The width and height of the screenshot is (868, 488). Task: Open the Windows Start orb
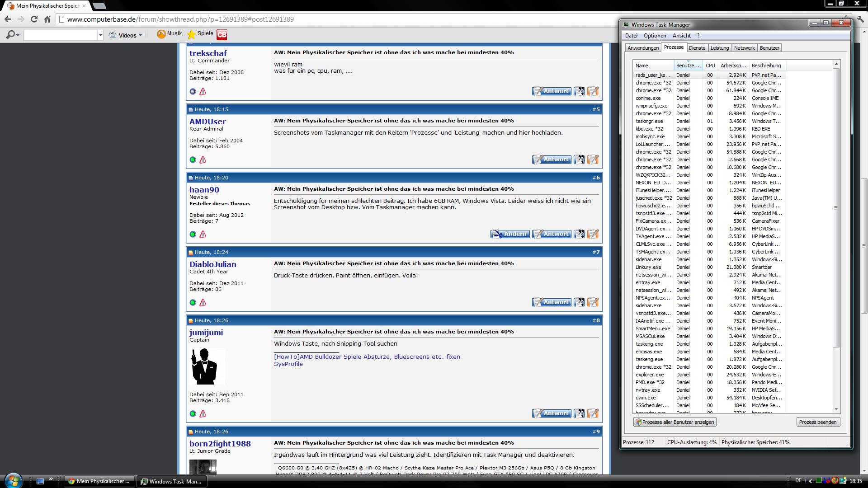pos(13,480)
